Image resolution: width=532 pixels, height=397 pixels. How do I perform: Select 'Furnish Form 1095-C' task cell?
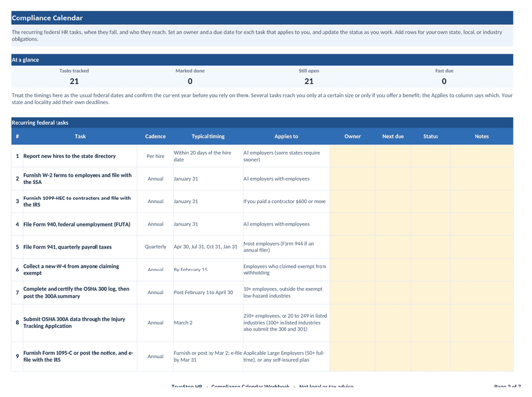click(x=80, y=356)
